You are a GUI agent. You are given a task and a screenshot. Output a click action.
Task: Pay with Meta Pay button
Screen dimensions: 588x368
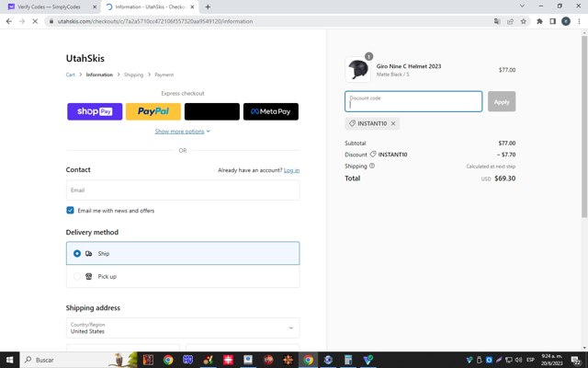[x=271, y=111]
